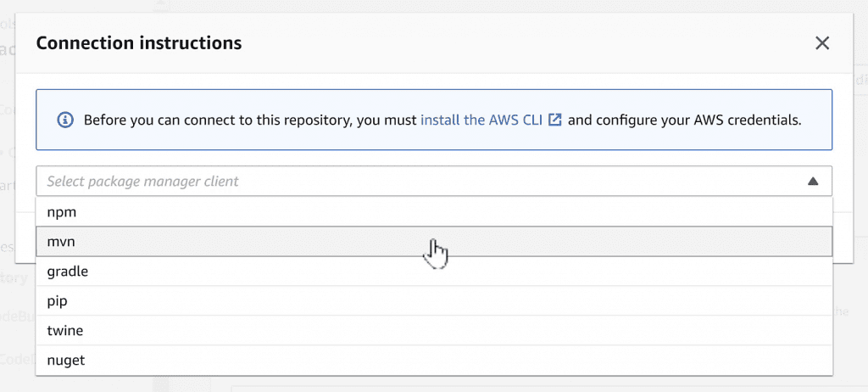
Task: Click the text "Before you can connect"
Action: [x=151, y=120]
